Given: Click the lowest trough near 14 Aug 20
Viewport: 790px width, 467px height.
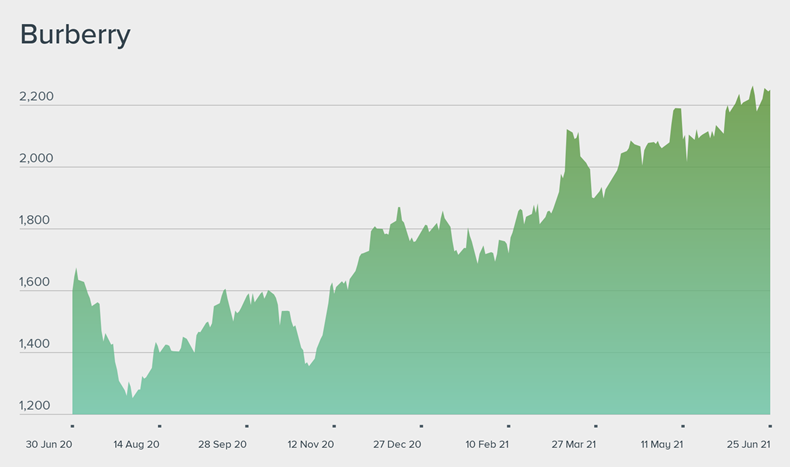Looking at the screenshot, I should tap(133, 397).
